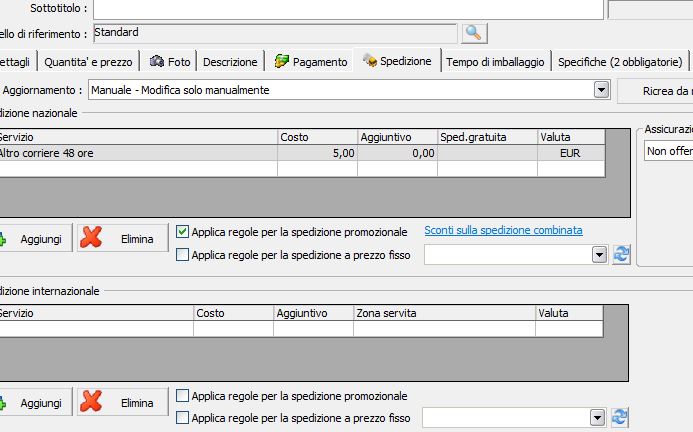Viewport: 693px width, 432px height.
Task: Open international shipping rule dropdown
Action: [597, 417]
